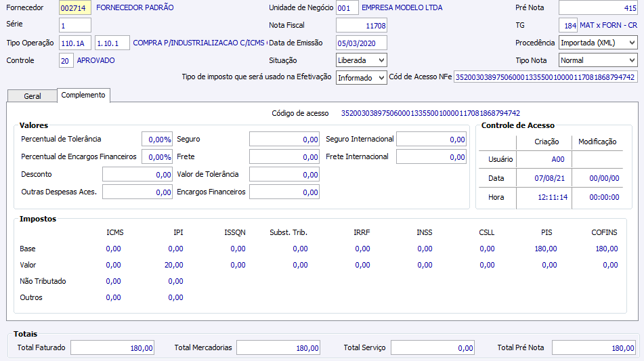Click the Frete value field

tap(284, 157)
